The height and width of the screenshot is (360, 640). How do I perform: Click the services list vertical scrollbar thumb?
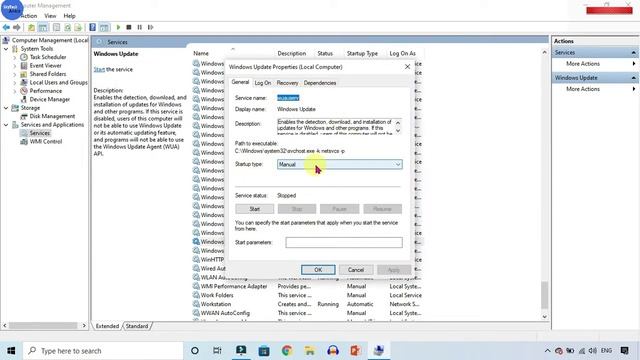[544, 295]
